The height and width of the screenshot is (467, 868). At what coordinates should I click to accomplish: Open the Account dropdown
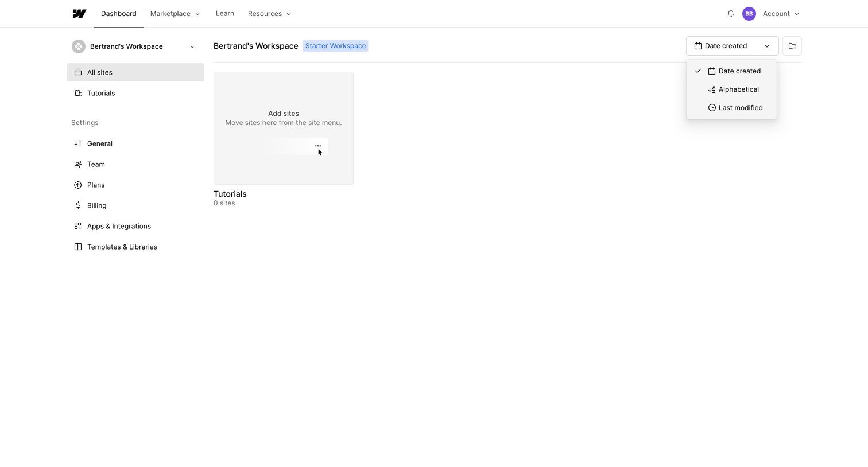coord(781,14)
